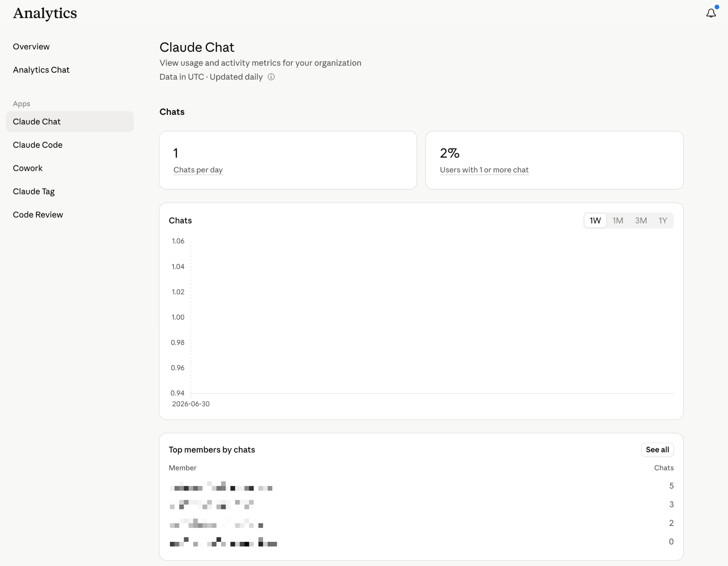Open Claude Tag analytics

[34, 192]
